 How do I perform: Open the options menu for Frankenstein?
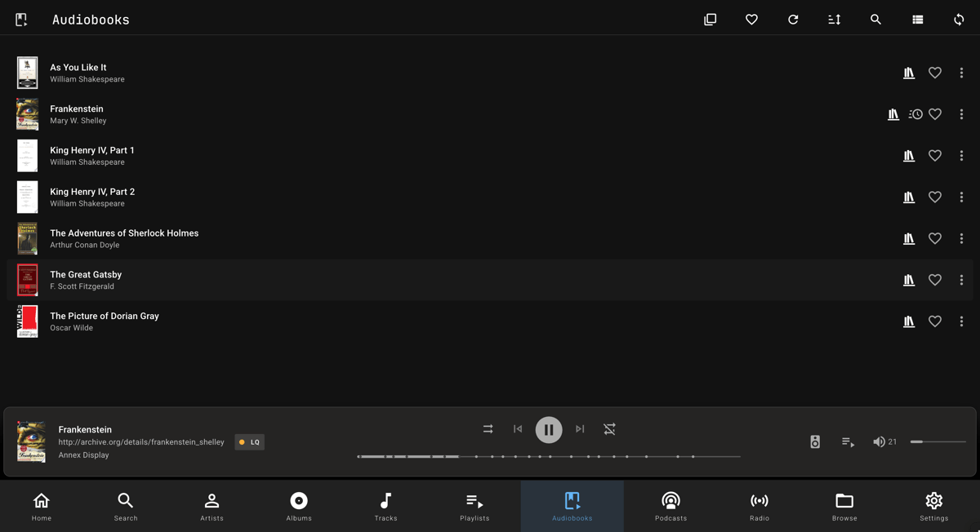pos(961,114)
